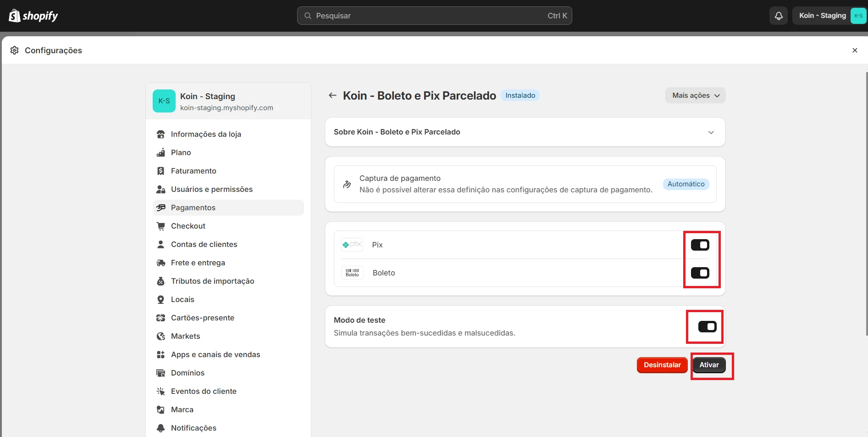Click the Pix logo
The width and height of the screenshot is (868, 437).
[x=352, y=245]
